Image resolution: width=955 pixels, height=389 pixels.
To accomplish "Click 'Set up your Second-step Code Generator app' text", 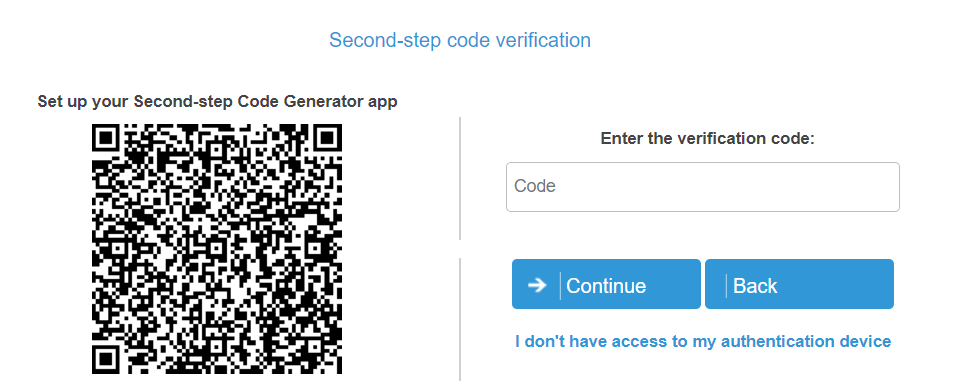I will pyautogui.click(x=217, y=101).
